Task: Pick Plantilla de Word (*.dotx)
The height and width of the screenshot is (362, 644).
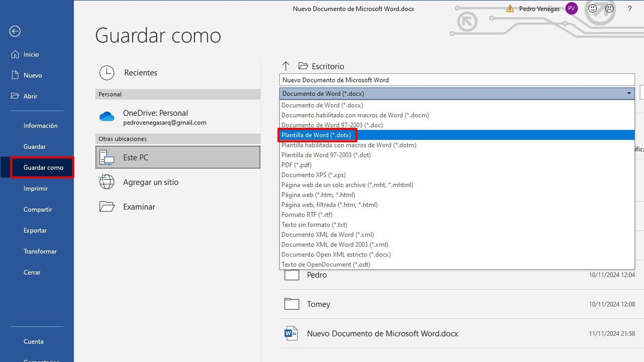Action: (457, 135)
